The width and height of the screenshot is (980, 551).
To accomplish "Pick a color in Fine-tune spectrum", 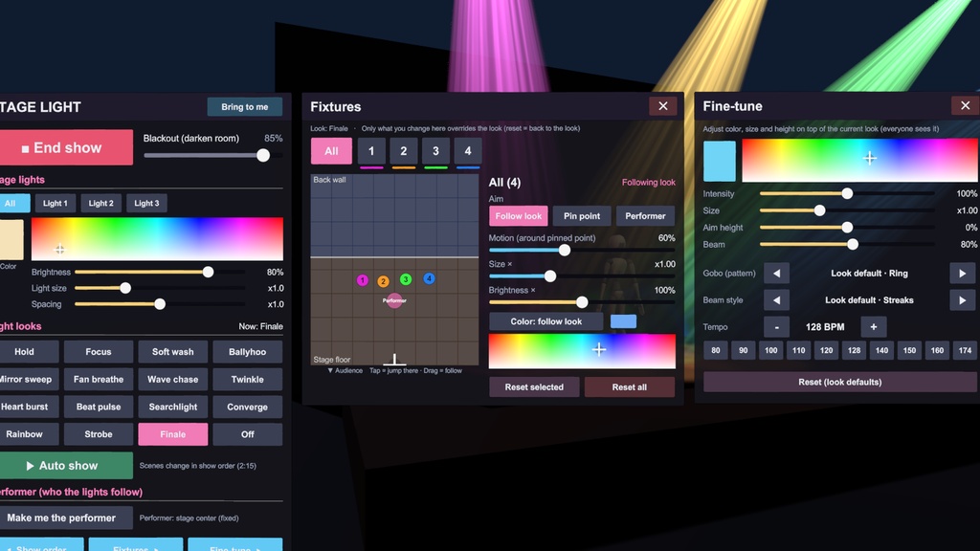I will 860,160.
